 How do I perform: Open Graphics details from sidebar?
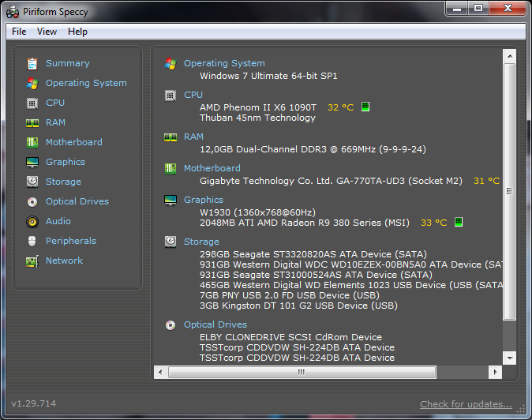[66, 162]
